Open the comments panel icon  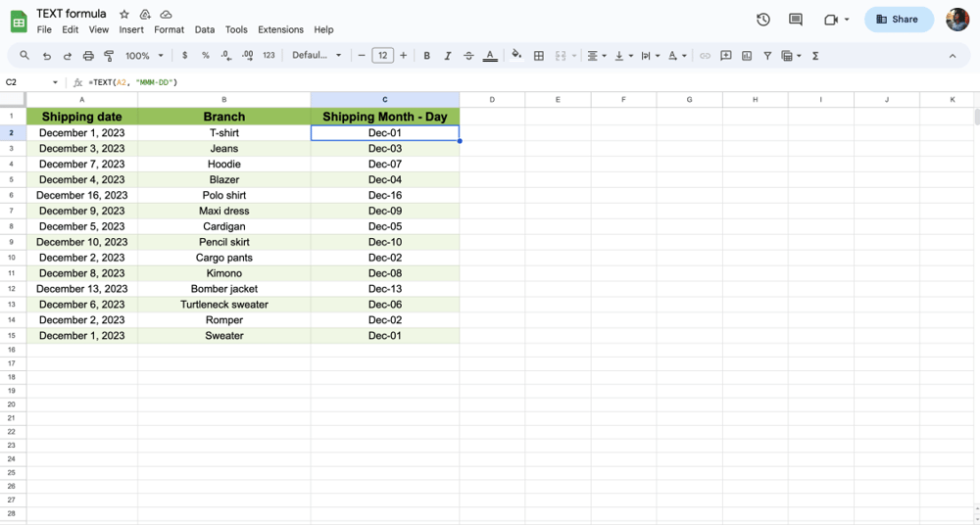796,20
